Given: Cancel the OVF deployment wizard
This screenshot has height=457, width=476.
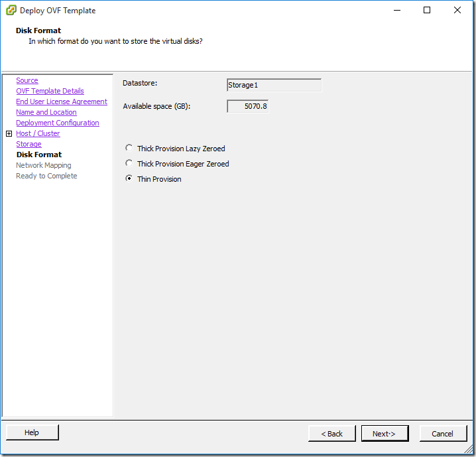Looking at the screenshot, I should tap(443, 434).
